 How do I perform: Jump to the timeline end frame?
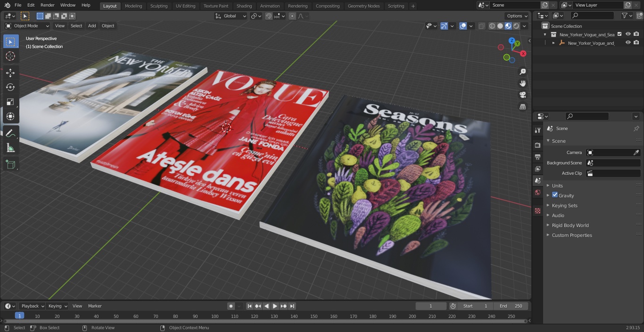click(292, 306)
